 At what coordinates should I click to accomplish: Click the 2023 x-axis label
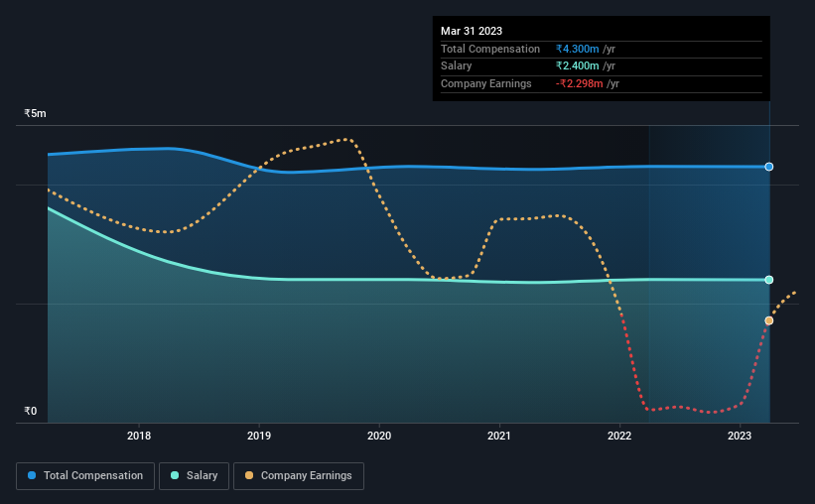tap(740, 436)
